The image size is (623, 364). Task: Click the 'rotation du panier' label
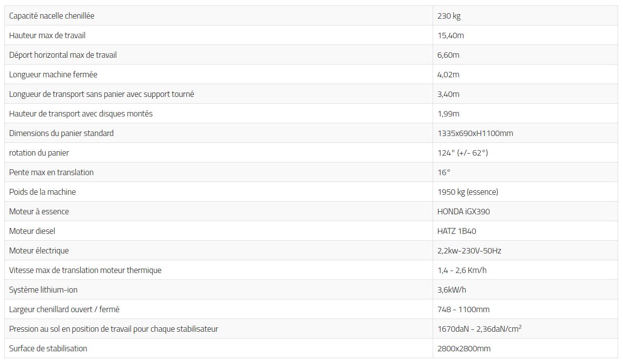tap(39, 153)
